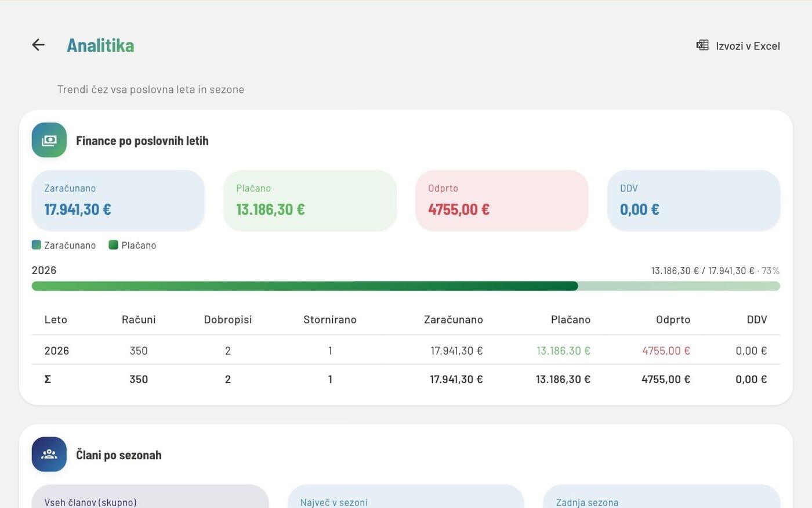Click the Plačano legend swatch
This screenshot has height=508, width=812.
(114, 245)
